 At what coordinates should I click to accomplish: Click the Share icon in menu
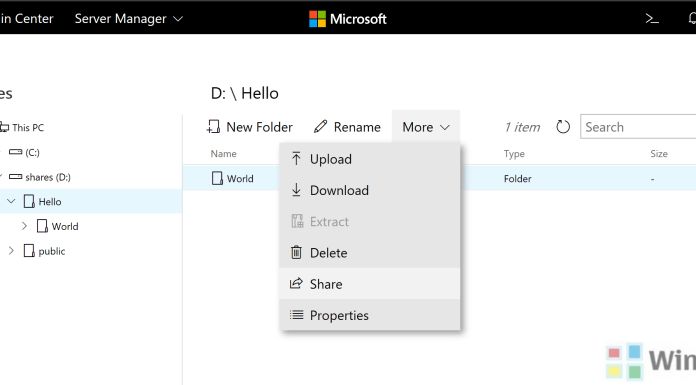(x=296, y=283)
